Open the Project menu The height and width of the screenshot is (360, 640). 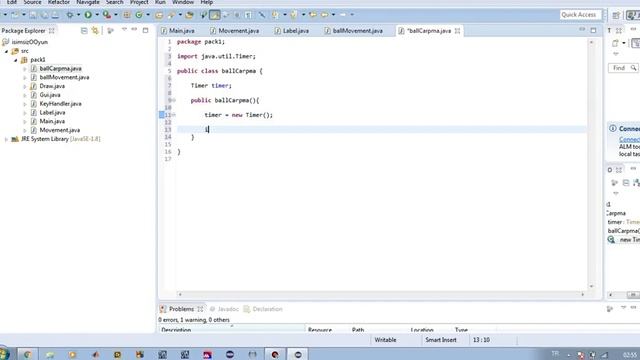tap(139, 2)
